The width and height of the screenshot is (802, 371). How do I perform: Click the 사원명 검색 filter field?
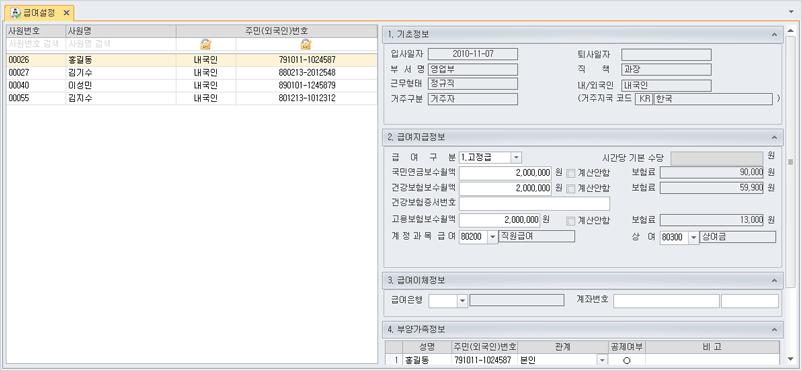coord(121,44)
